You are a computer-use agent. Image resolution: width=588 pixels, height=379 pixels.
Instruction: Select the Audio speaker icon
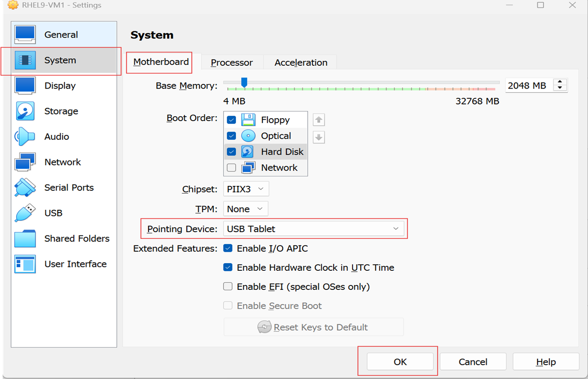coord(25,137)
